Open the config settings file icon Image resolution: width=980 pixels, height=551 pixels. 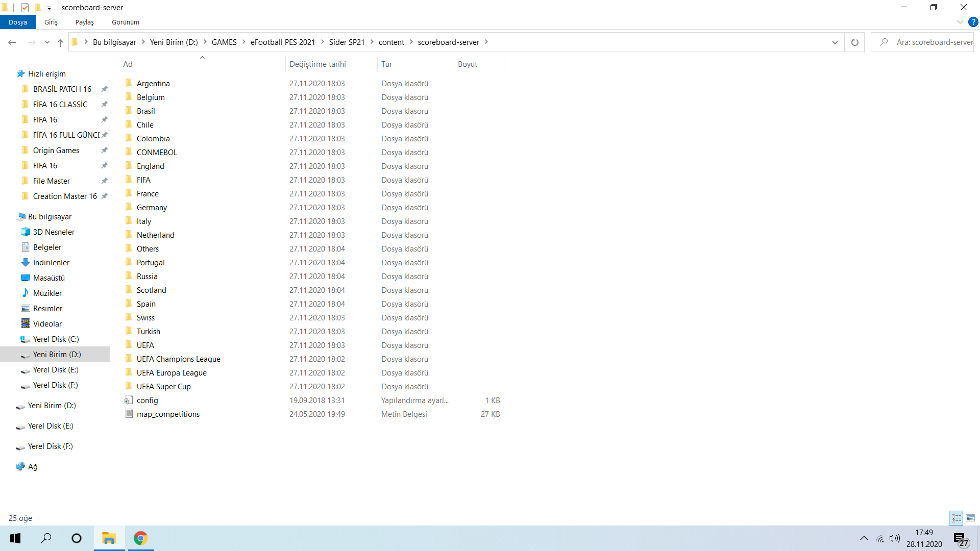coord(129,400)
